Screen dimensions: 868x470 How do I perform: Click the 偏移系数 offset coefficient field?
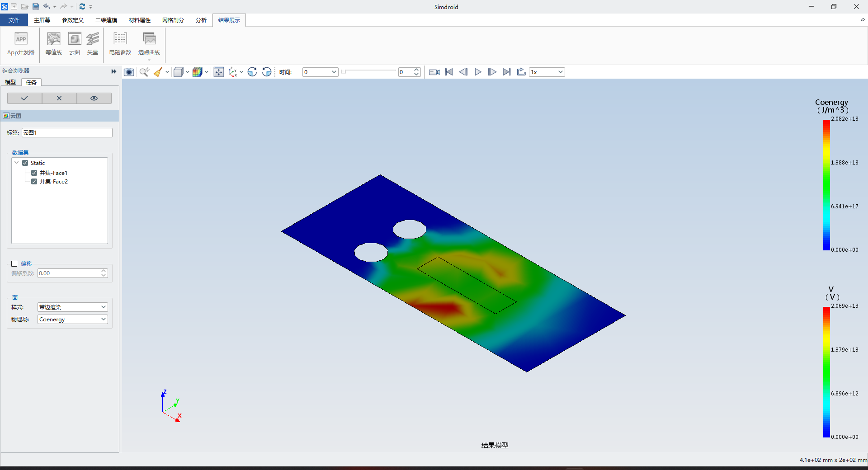(x=72, y=273)
